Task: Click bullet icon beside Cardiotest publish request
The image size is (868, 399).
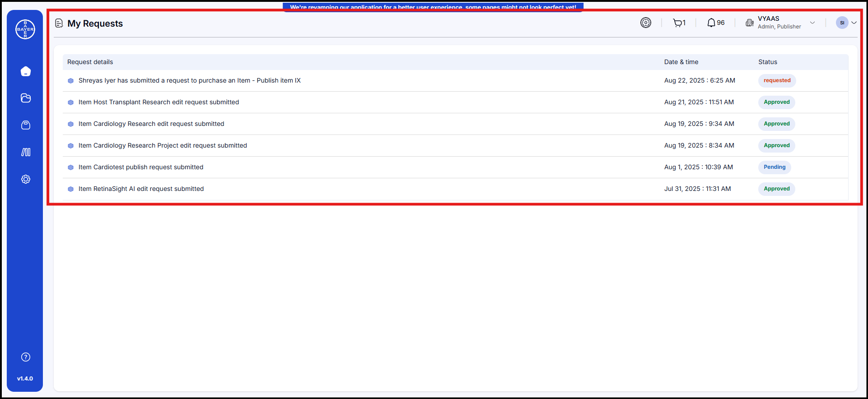Action: [x=70, y=167]
